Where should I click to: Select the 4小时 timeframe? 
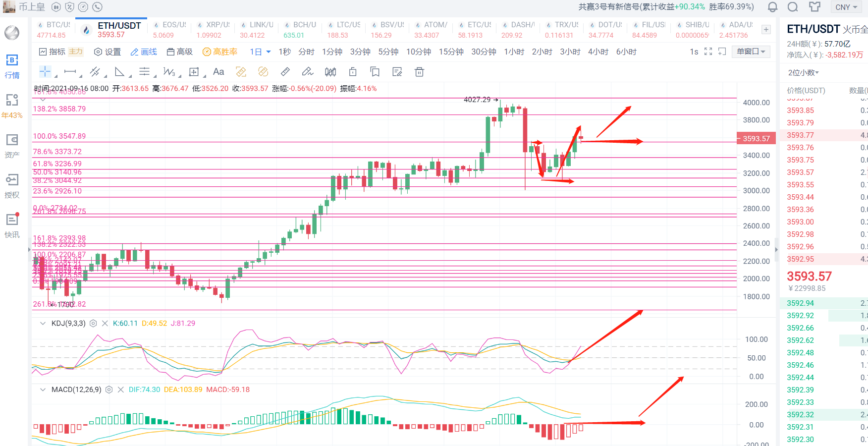[598, 52]
